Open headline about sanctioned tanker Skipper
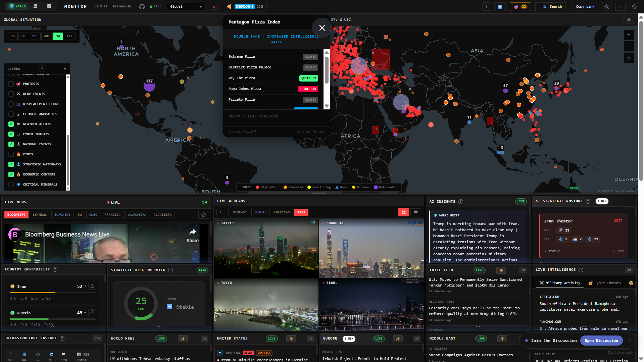644x362 pixels. coord(475,282)
